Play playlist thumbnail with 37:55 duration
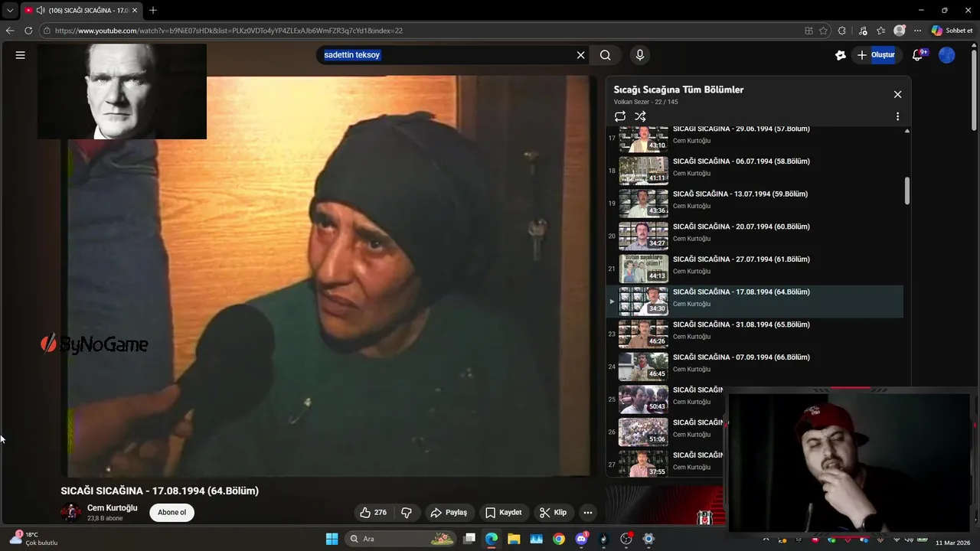Image resolution: width=980 pixels, height=551 pixels. 643,464
